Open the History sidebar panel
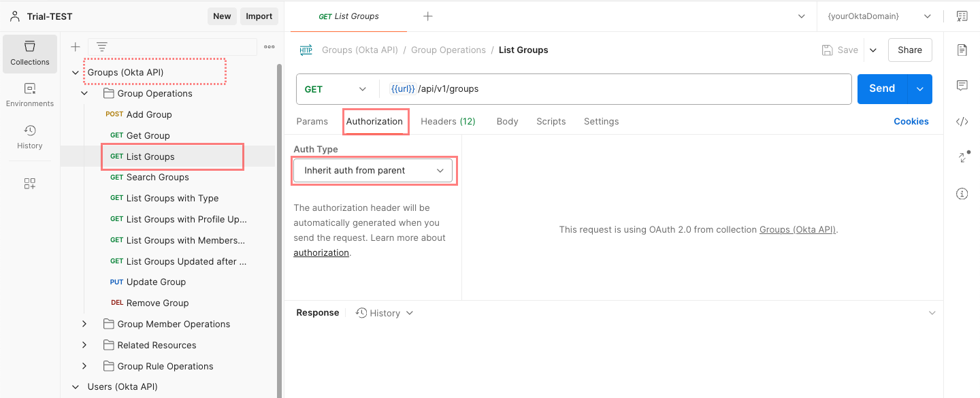The image size is (980, 398). (x=30, y=137)
